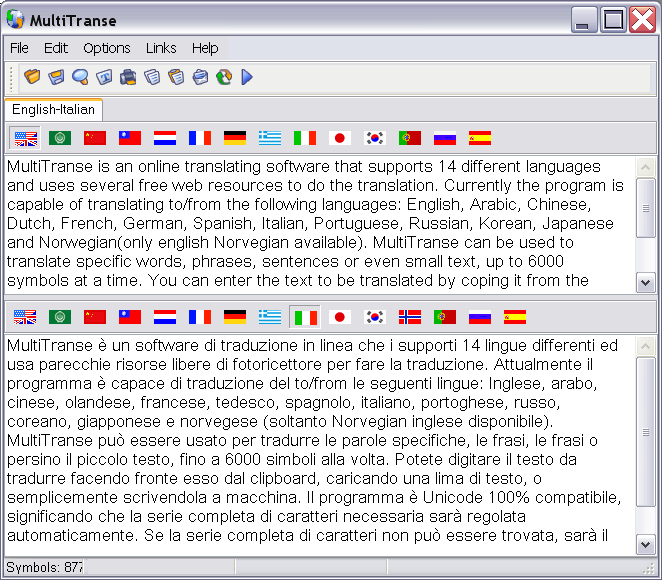Click the save floppy disk toolbar icon
This screenshot has width=662, height=580.
[56, 77]
